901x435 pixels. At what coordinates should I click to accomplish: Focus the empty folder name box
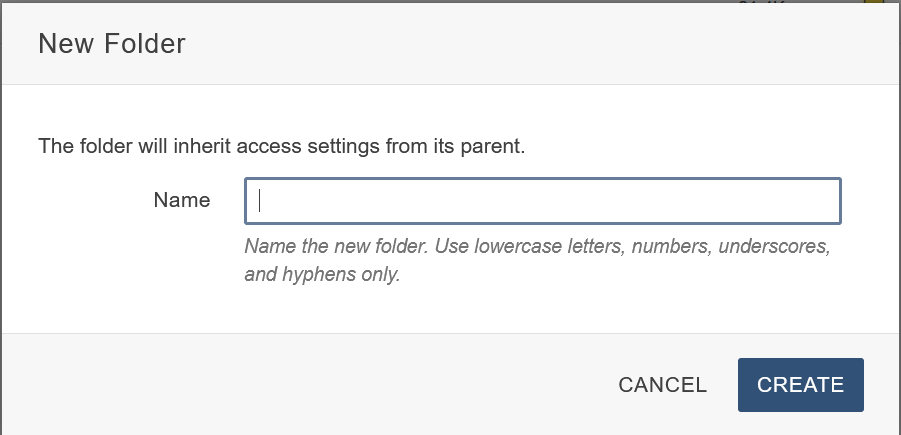542,201
